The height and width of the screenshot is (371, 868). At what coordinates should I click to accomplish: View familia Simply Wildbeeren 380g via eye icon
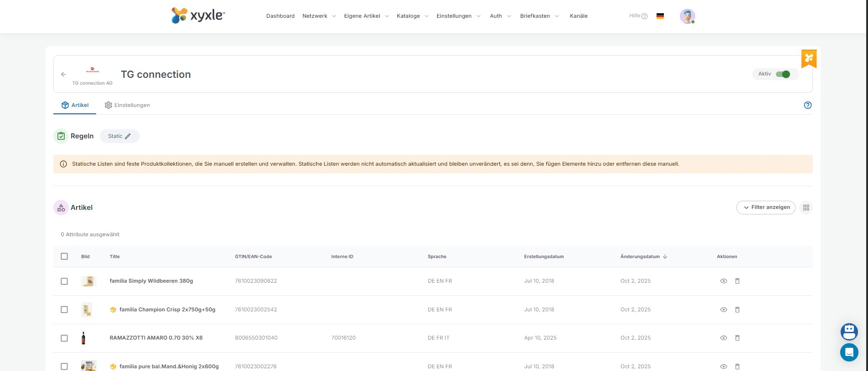click(x=723, y=281)
